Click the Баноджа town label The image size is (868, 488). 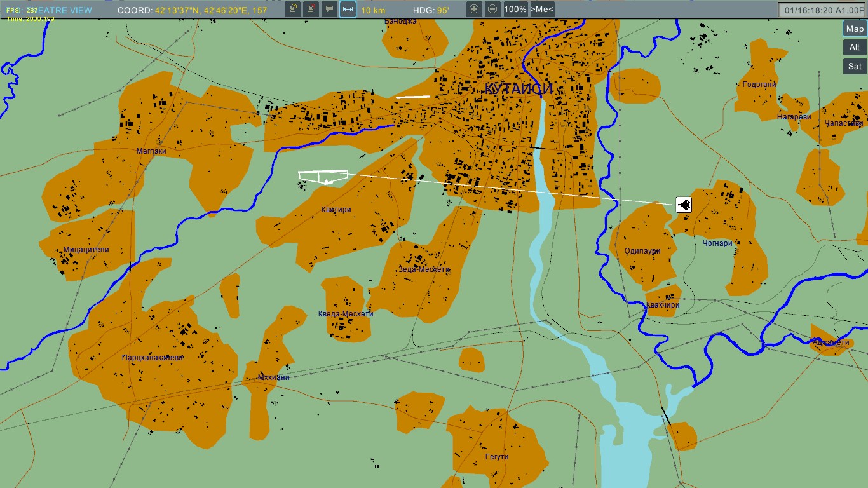(x=401, y=21)
